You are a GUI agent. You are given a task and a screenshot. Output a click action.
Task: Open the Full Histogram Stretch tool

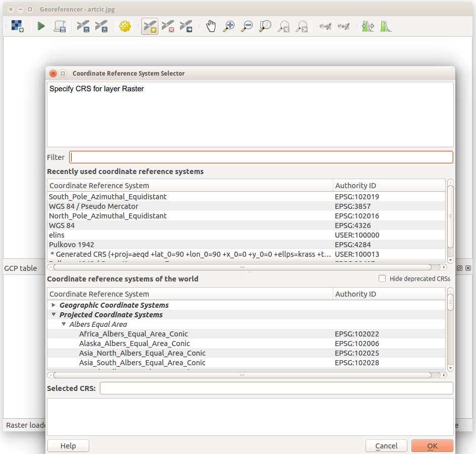[x=386, y=26]
